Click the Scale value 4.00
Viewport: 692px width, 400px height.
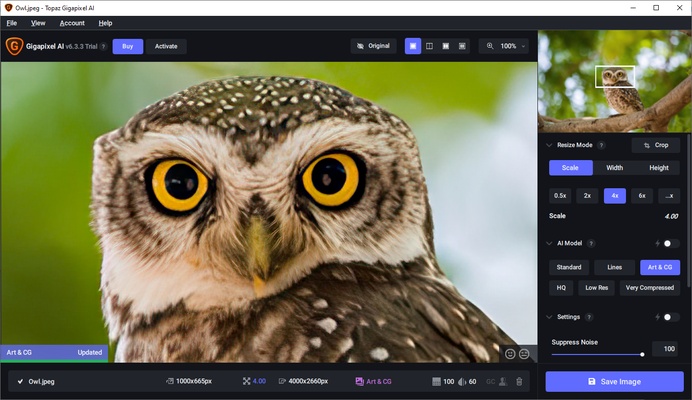click(671, 216)
